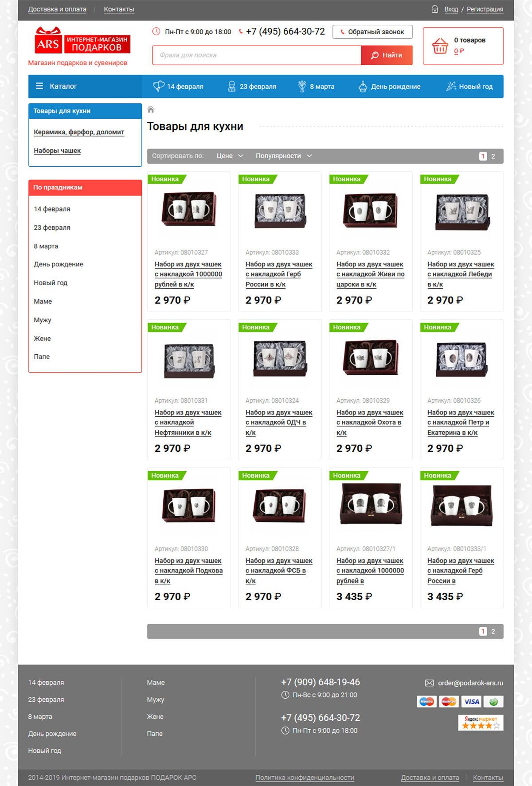The height and width of the screenshot is (786, 532).
Task: Click the Maestro card icon in footer
Action: [426, 701]
